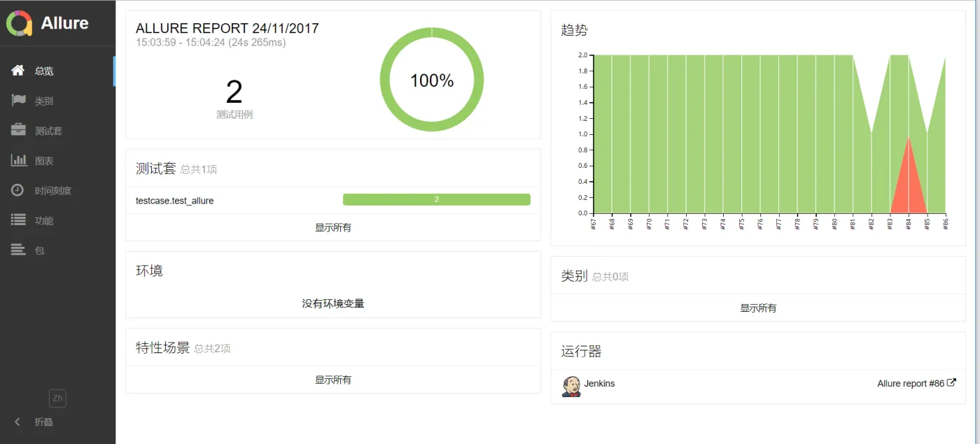Click the #75 label on trend axis
980x444 pixels.
[x=742, y=223]
